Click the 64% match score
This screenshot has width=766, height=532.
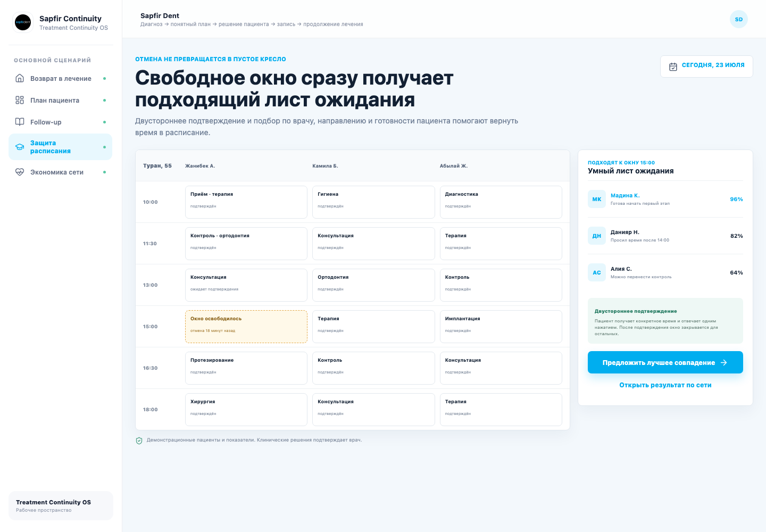coord(736,272)
